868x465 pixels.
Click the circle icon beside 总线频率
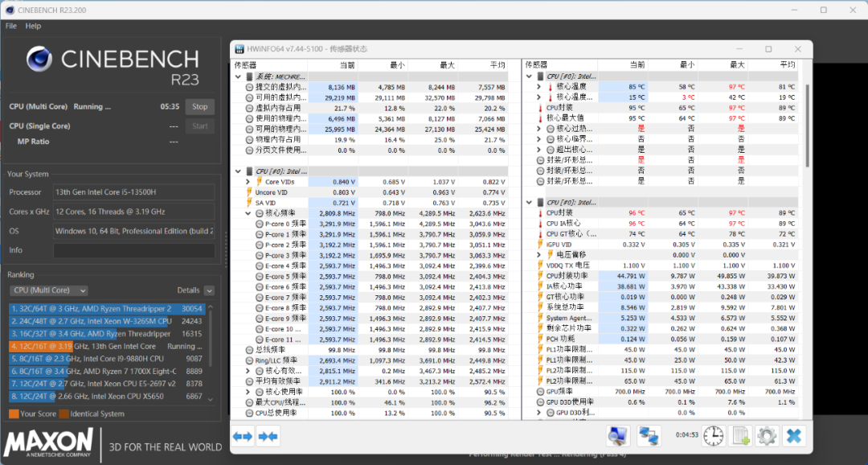pyautogui.click(x=250, y=350)
